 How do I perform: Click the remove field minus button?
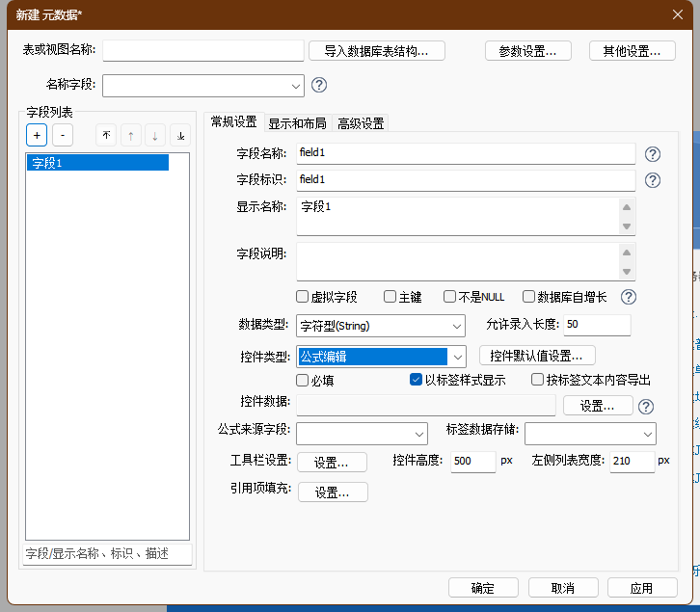click(62, 136)
